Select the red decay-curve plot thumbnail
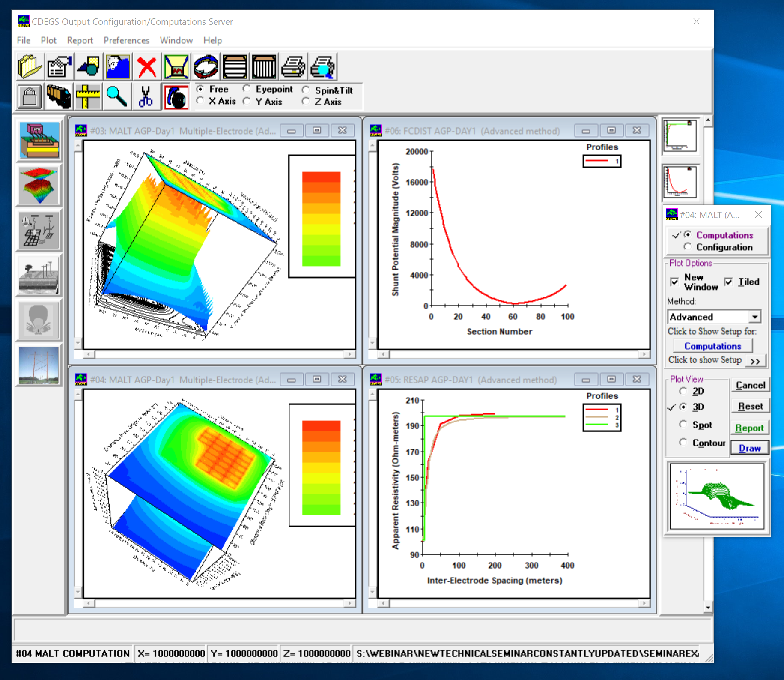This screenshot has width=784, height=680. tap(680, 182)
